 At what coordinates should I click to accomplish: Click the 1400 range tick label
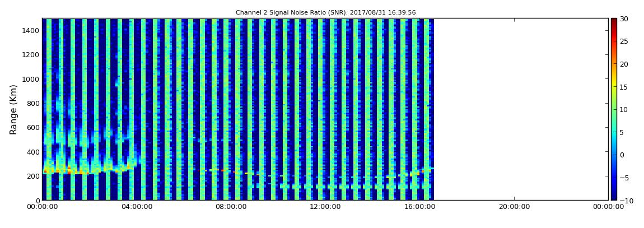[x=31, y=30]
